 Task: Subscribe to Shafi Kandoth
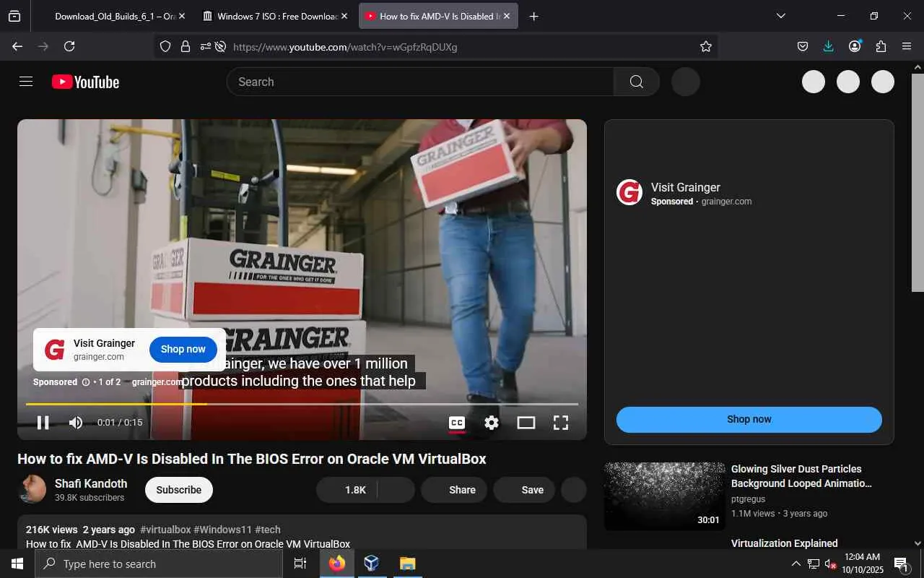pos(179,490)
